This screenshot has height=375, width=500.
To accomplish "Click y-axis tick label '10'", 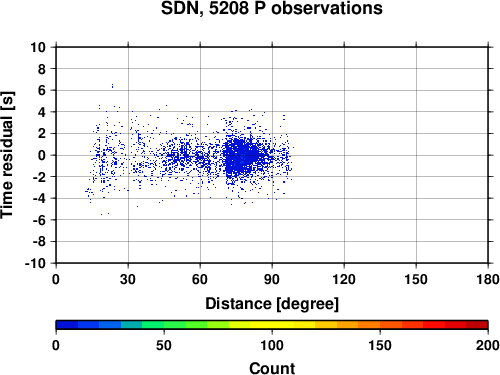I will coord(38,47).
